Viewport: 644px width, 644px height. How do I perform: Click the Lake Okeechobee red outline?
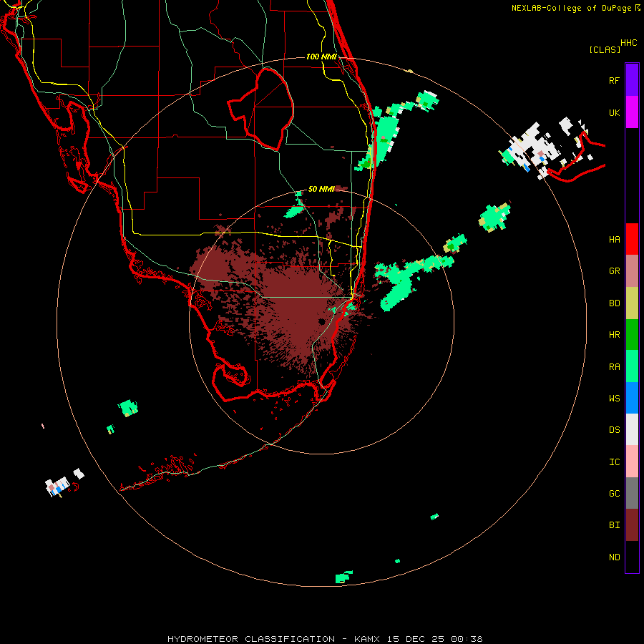click(x=260, y=109)
